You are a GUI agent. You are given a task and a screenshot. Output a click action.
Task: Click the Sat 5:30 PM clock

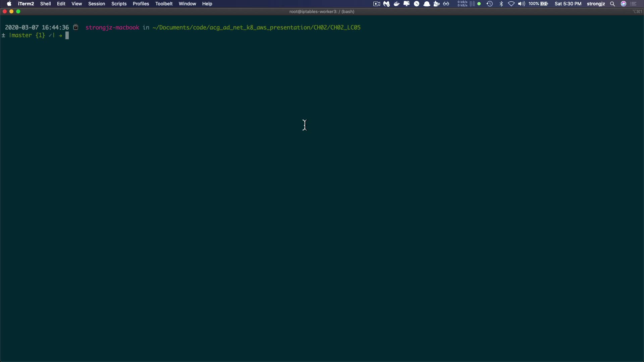click(x=568, y=4)
